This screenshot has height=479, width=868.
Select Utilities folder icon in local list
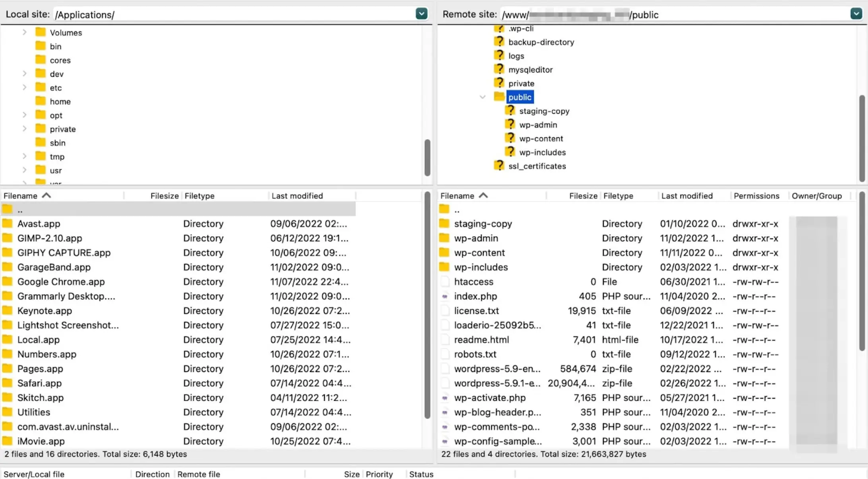coord(7,412)
